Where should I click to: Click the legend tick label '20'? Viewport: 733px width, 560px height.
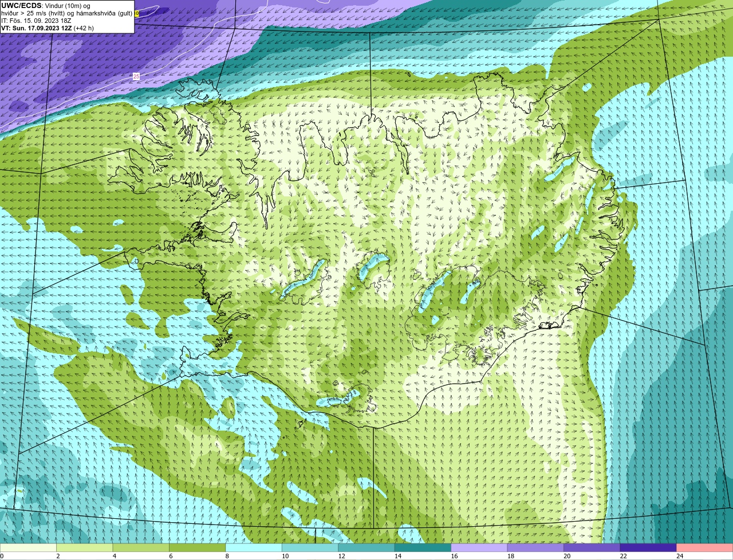click(x=567, y=556)
